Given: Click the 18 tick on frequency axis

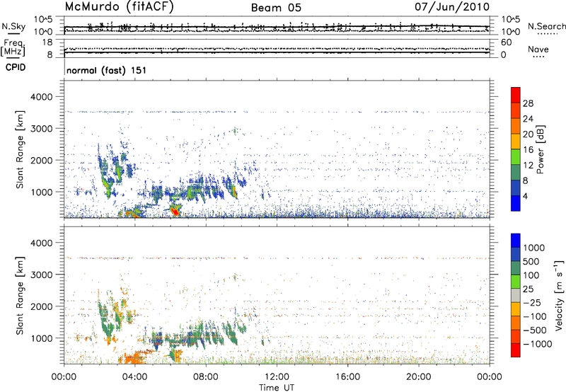Looking at the screenshot, I should [x=47, y=42].
